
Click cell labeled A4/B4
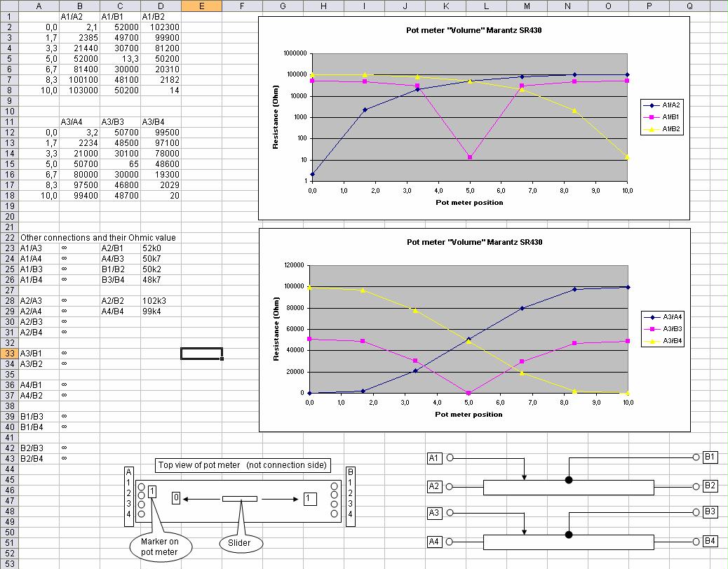click(x=120, y=312)
